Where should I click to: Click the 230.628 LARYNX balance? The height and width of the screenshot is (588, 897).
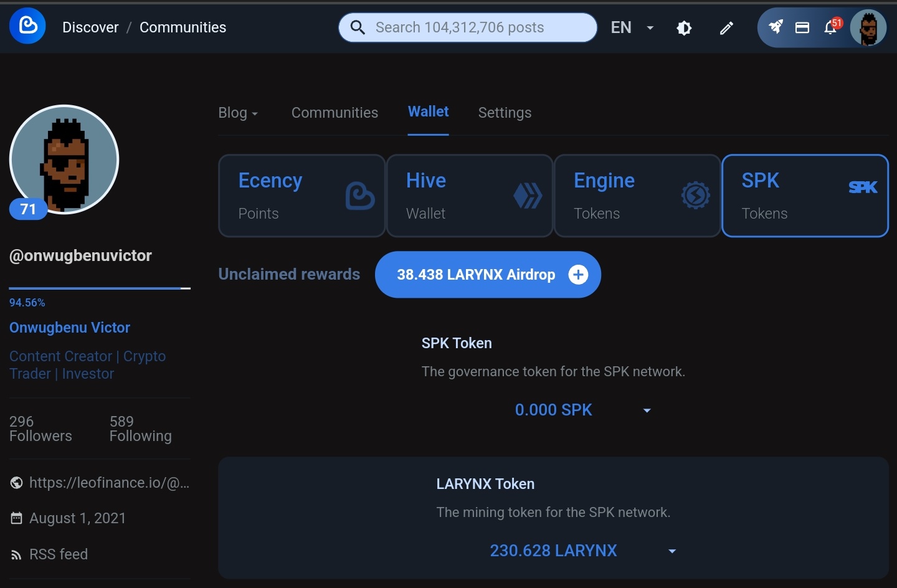(553, 551)
